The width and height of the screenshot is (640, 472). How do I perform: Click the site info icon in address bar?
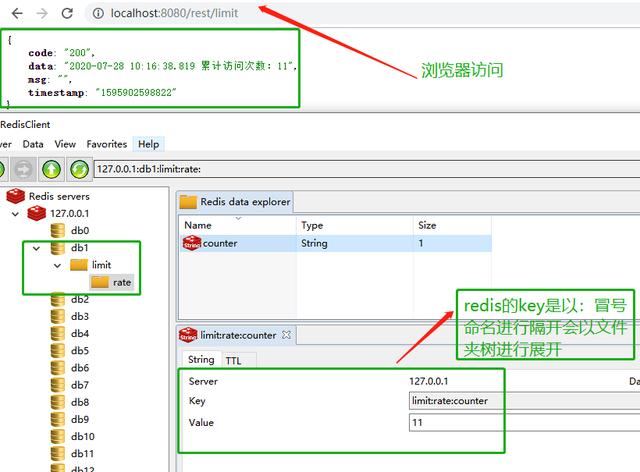pos(98,13)
